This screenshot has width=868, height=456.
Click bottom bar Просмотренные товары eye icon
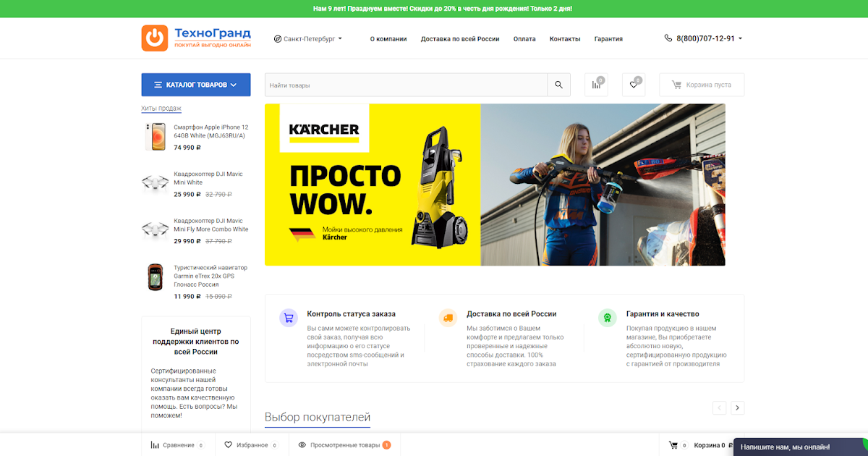[302, 445]
